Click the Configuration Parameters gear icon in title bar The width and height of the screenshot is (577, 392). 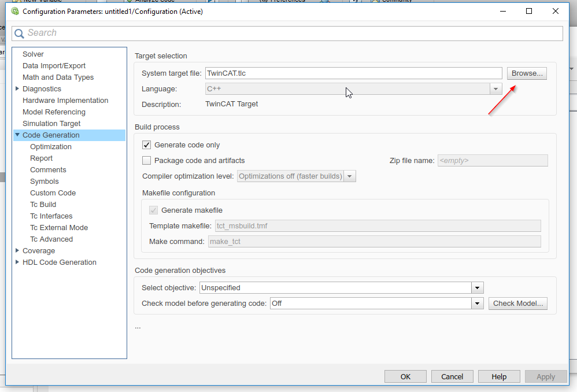15,12
